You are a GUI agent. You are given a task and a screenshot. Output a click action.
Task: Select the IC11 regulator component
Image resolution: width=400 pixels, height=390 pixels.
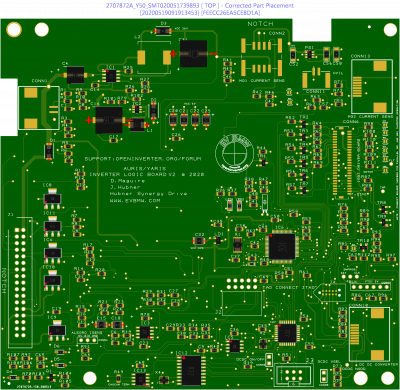point(52,225)
